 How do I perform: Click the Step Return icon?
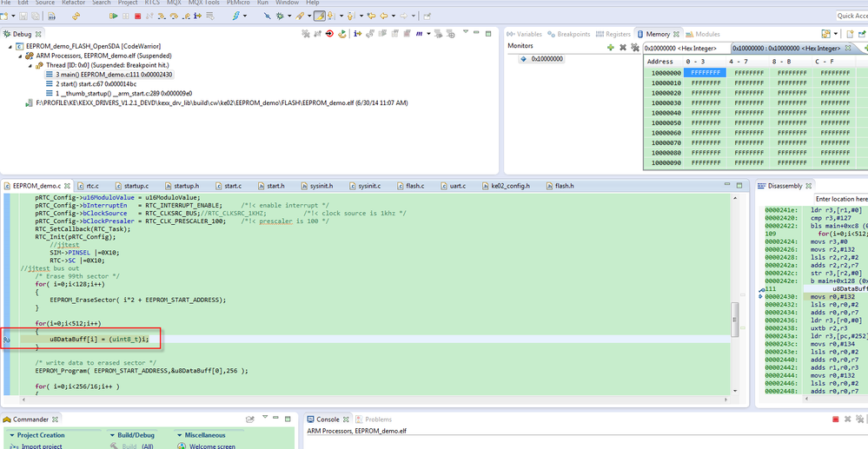click(186, 16)
